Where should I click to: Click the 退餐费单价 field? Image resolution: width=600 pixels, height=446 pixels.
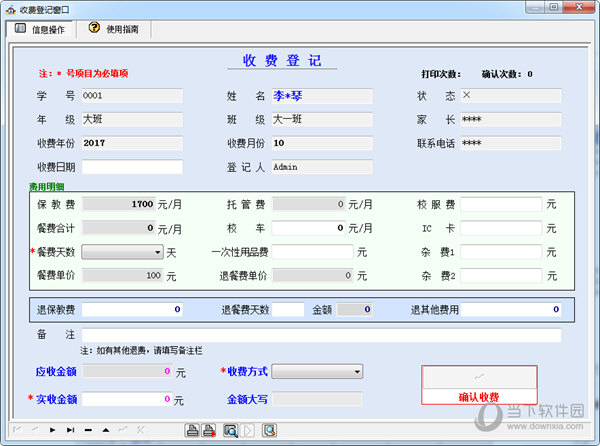point(313,275)
